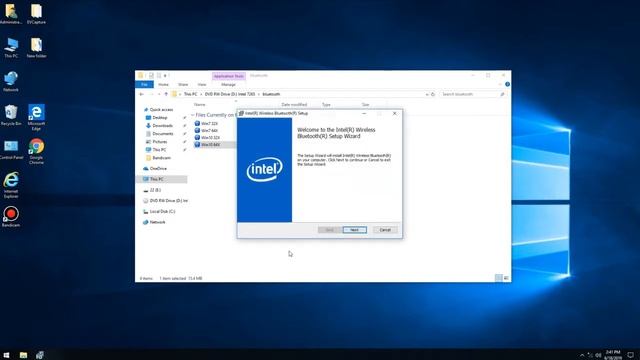The width and height of the screenshot is (640, 360).
Task: Select the Google Chrome desktop icon
Action: pos(36,151)
